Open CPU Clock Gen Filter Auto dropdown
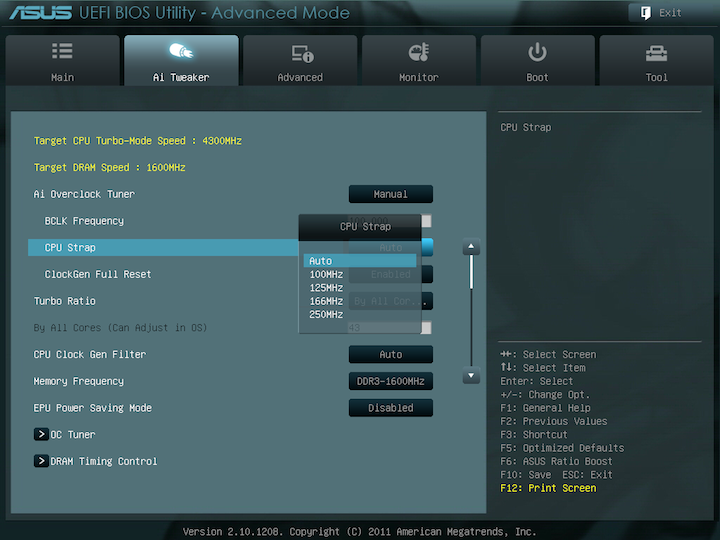Image resolution: width=720 pixels, height=540 pixels. pyautogui.click(x=391, y=354)
